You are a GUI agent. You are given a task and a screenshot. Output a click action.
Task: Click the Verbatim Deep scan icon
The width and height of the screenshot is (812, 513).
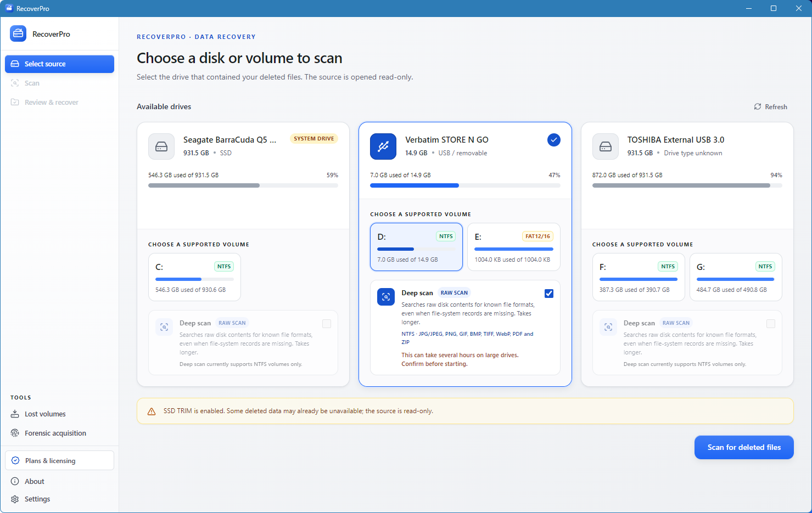(x=386, y=297)
